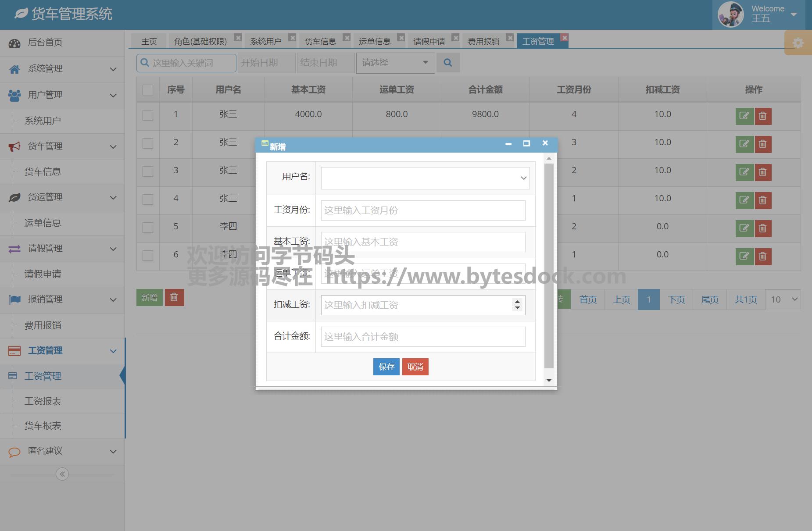Click the 取消 button
The width and height of the screenshot is (812, 531).
tap(415, 367)
